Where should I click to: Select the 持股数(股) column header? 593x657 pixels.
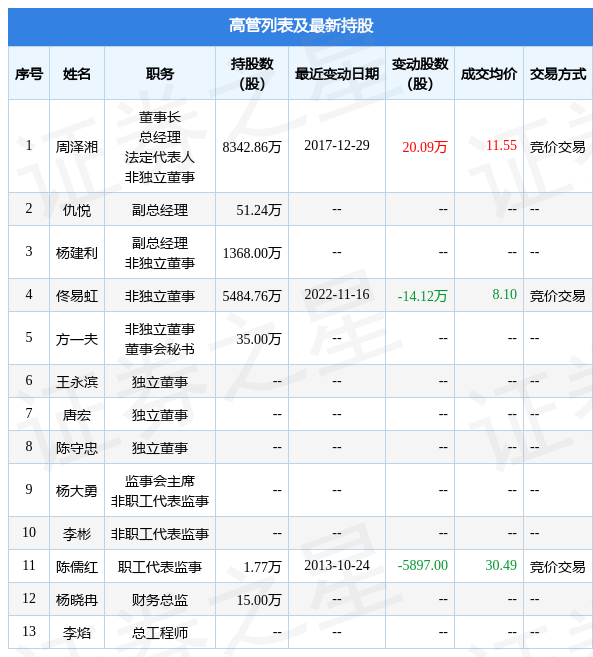pos(252,74)
